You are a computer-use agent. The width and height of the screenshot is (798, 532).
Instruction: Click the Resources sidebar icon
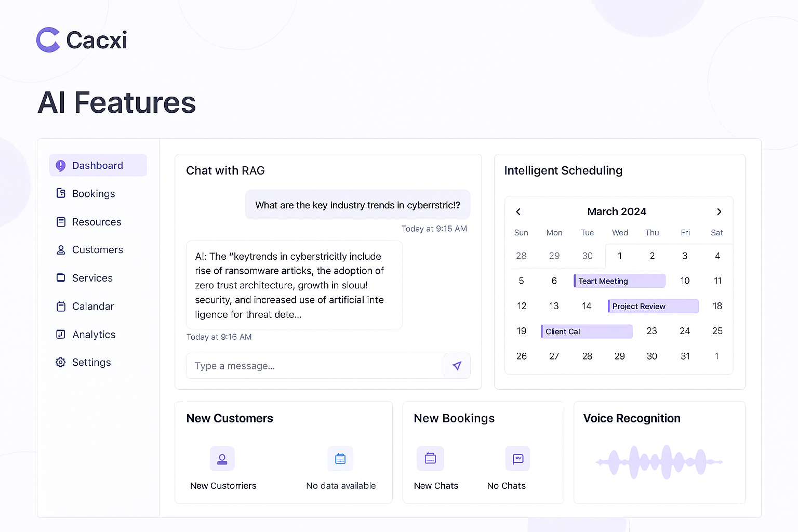click(61, 222)
